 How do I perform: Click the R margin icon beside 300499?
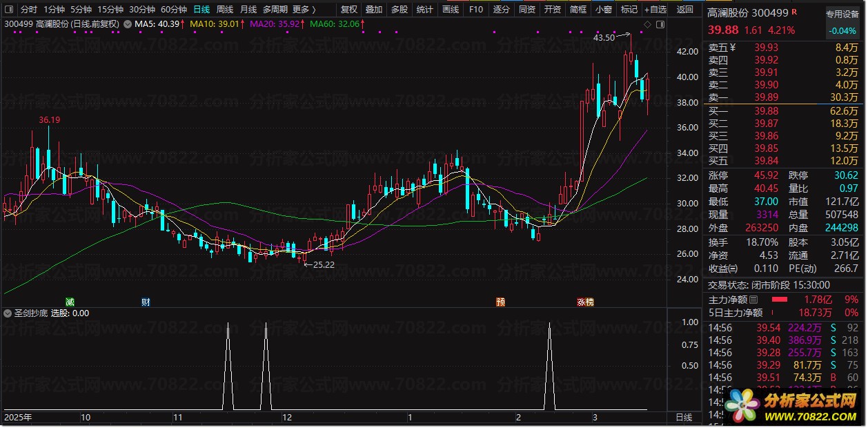pos(794,12)
